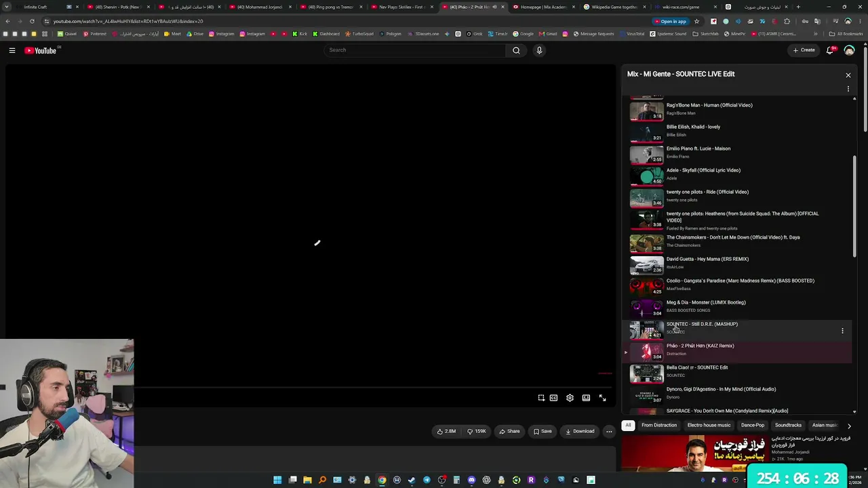
Task: Show more suggestion chips with the arrow
Action: coord(849,426)
